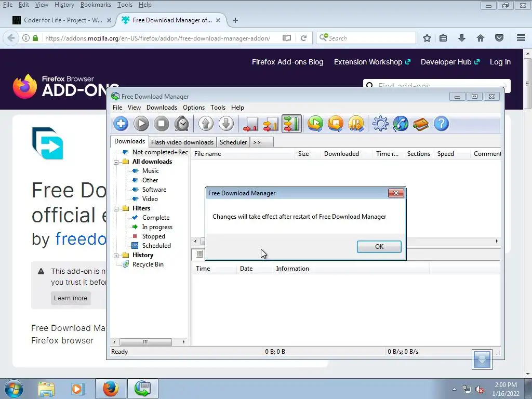The height and width of the screenshot is (399, 532).
Task: Click the tree panel horizontal scrollbar thumb
Action: [x=145, y=342]
